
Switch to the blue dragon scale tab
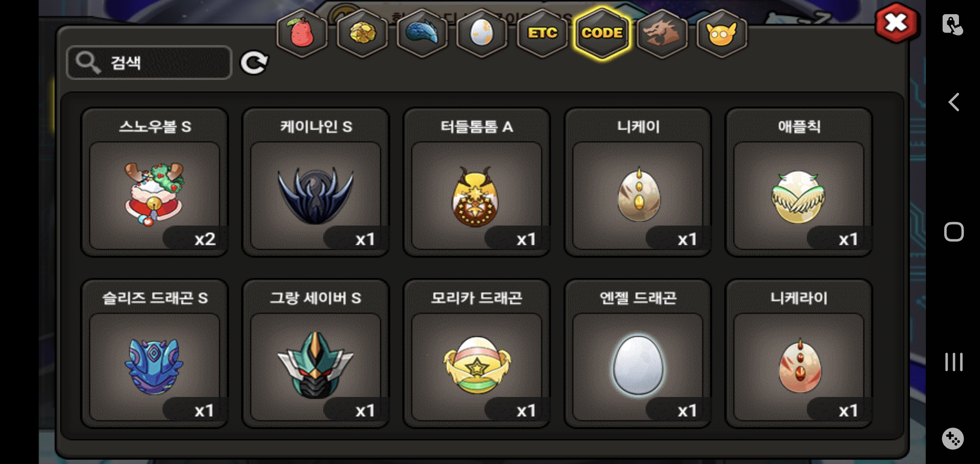pos(422,33)
